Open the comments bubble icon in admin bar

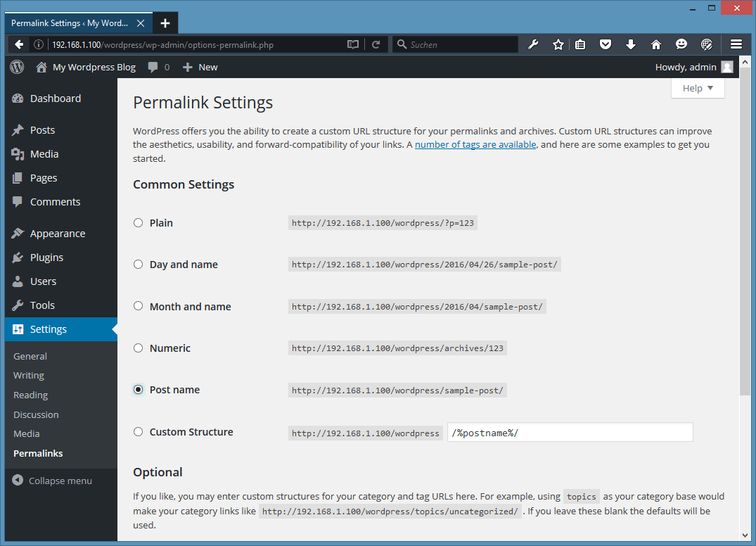[x=153, y=67]
